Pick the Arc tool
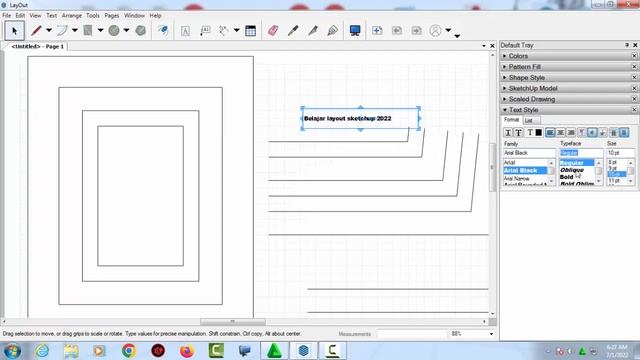The image size is (640, 360). 62,31
